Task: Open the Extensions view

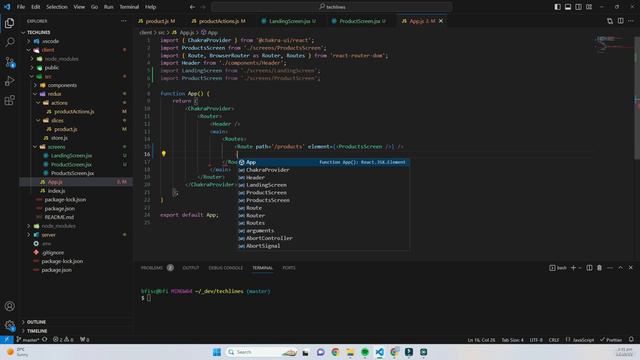Action: tap(9, 100)
